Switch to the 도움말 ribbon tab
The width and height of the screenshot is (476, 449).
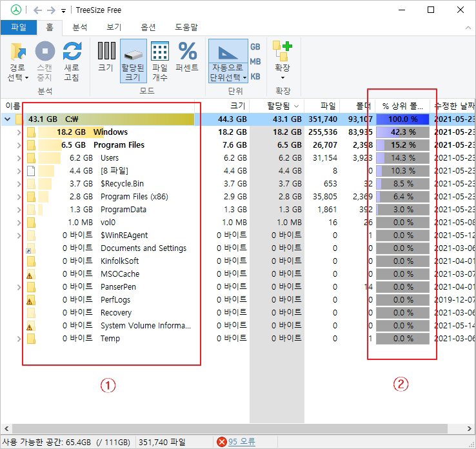click(186, 27)
